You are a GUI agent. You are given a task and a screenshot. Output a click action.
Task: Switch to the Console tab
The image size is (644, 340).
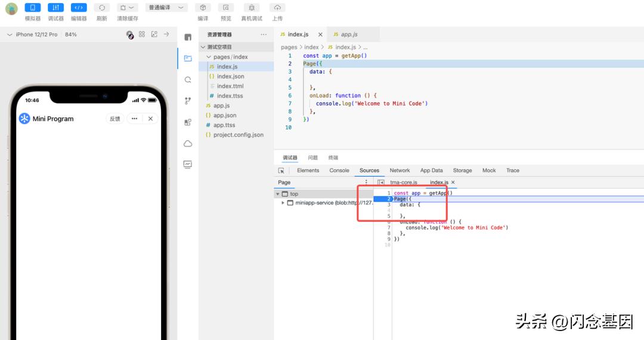(339, 171)
